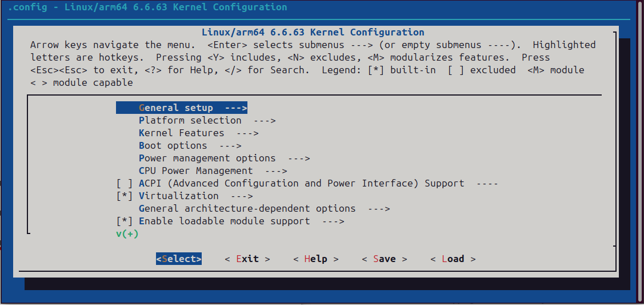The width and height of the screenshot is (644, 305).
Task: Toggle the Virtualization checkbox
Action: point(125,196)
